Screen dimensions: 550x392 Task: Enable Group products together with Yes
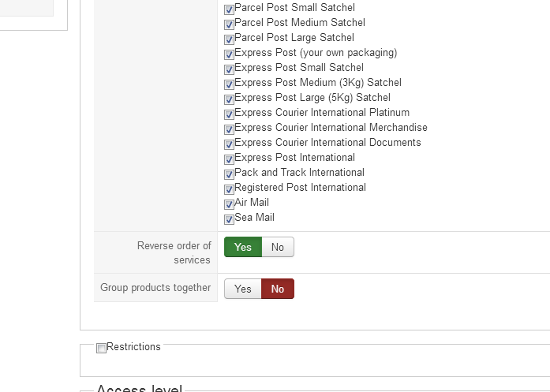click(x=243, y=289)
